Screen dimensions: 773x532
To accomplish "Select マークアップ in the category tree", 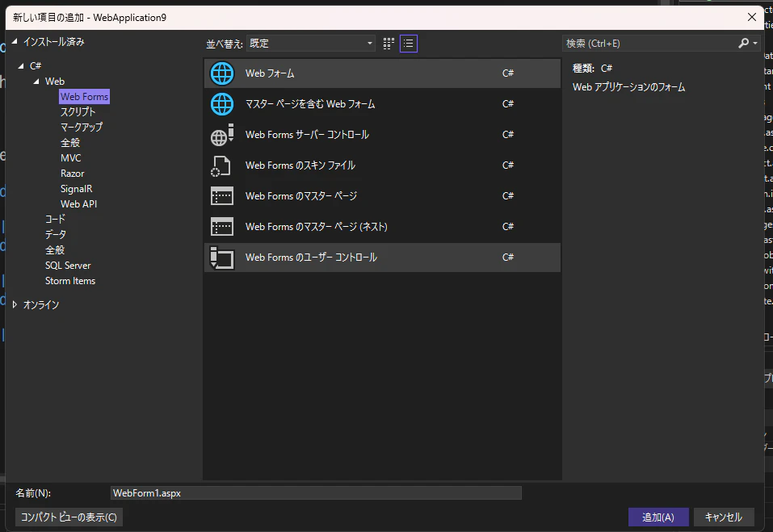I will 82,127.
